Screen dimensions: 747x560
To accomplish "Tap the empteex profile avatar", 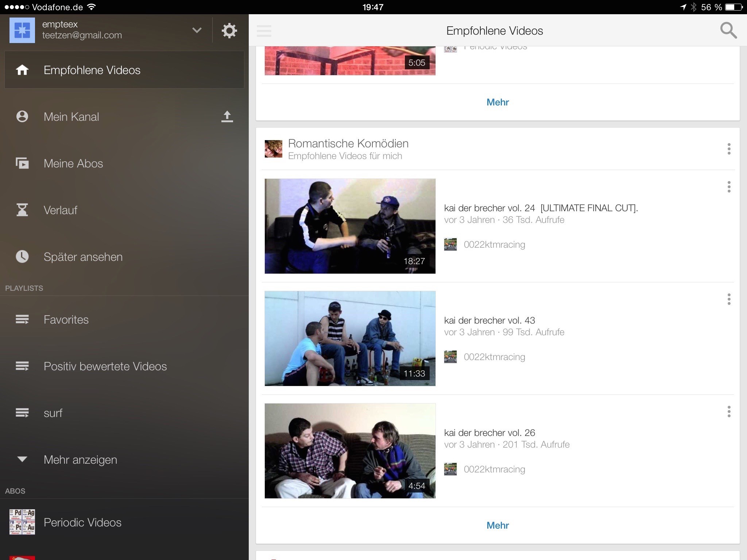I will coord(22,30).
